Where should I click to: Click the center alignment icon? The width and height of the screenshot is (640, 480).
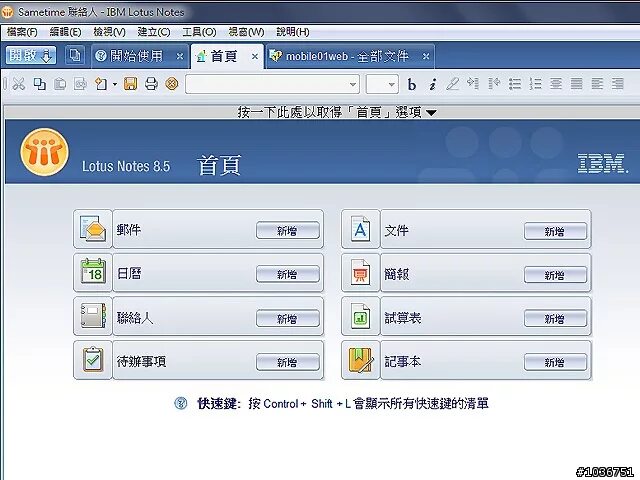pyautogui.click(x=556, y=84)
